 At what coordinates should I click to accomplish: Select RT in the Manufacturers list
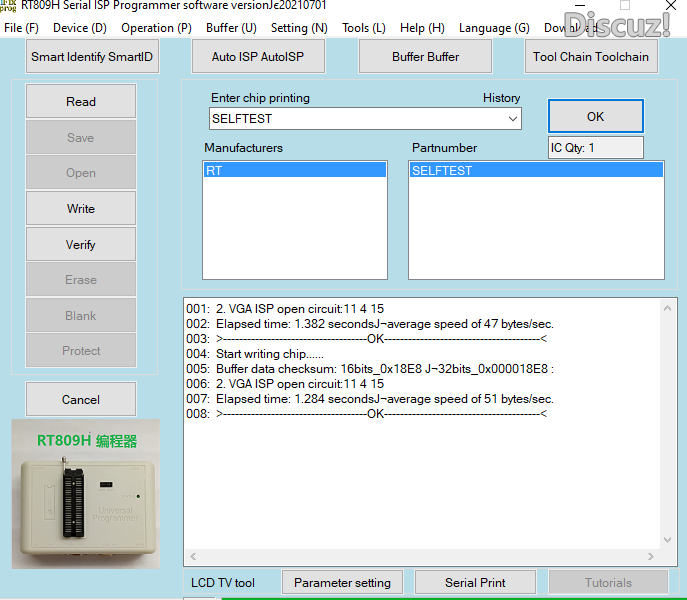click(294, 171)
